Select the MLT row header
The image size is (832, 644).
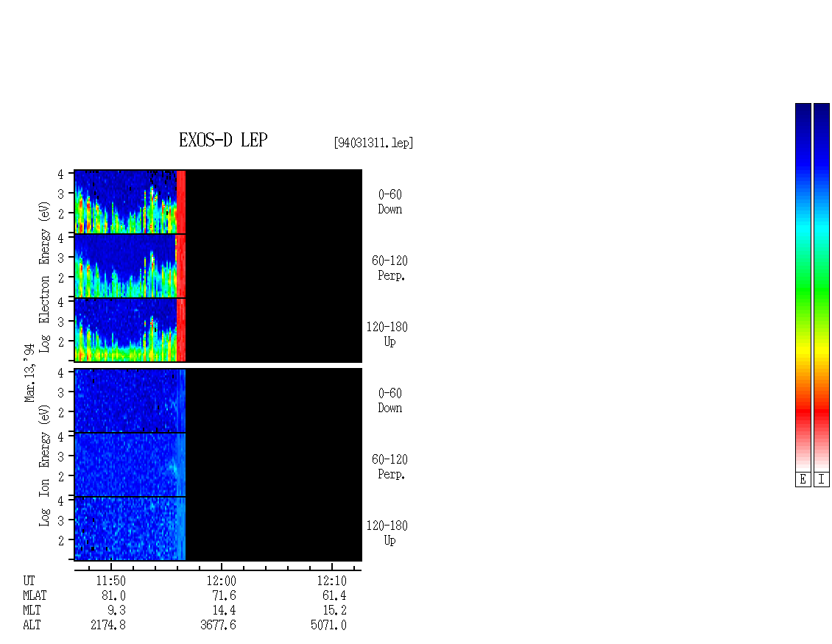tap(32, 611)
